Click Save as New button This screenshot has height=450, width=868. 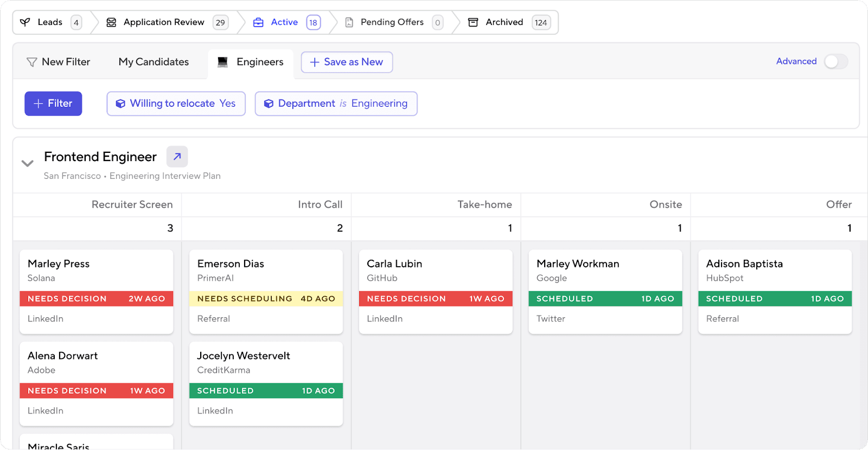(347, 62)
